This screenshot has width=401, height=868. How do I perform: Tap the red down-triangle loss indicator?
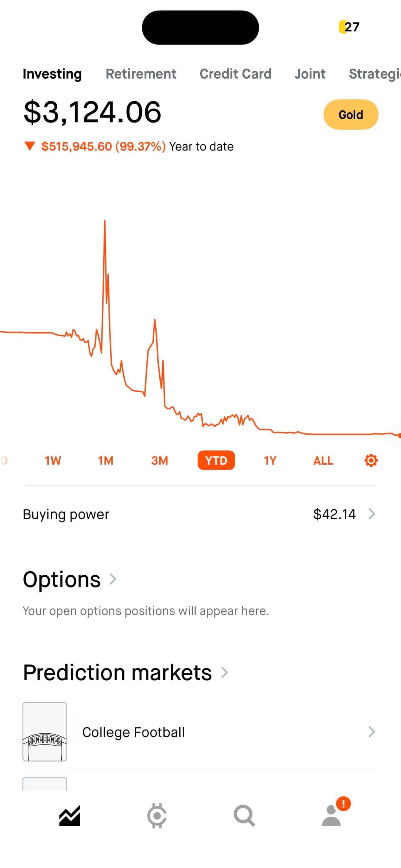point(30,146)
